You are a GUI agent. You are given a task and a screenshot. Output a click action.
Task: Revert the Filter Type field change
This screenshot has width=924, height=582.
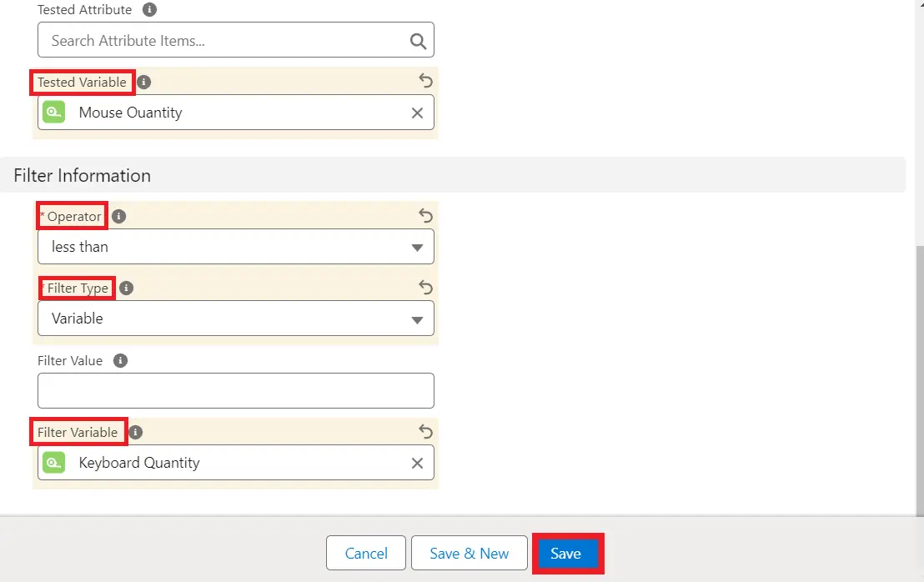[x=425, y=288]
